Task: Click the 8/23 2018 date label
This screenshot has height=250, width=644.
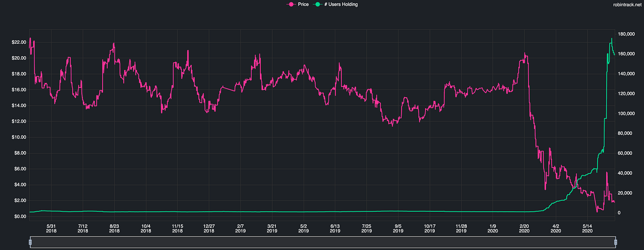Action: [x=115, y=228]
